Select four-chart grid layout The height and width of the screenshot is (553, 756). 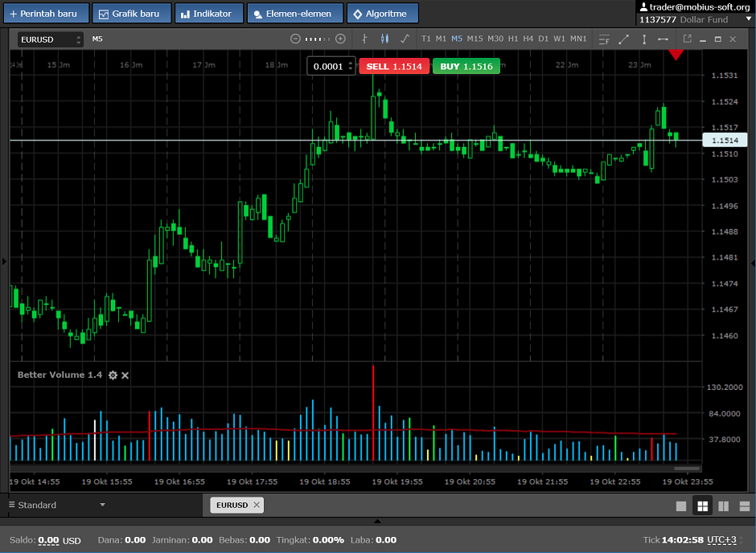[702, 506]
